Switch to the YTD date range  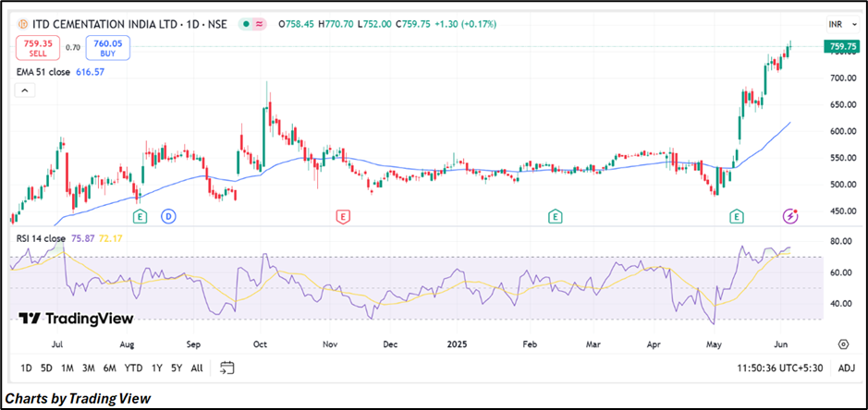coord(134,368)
